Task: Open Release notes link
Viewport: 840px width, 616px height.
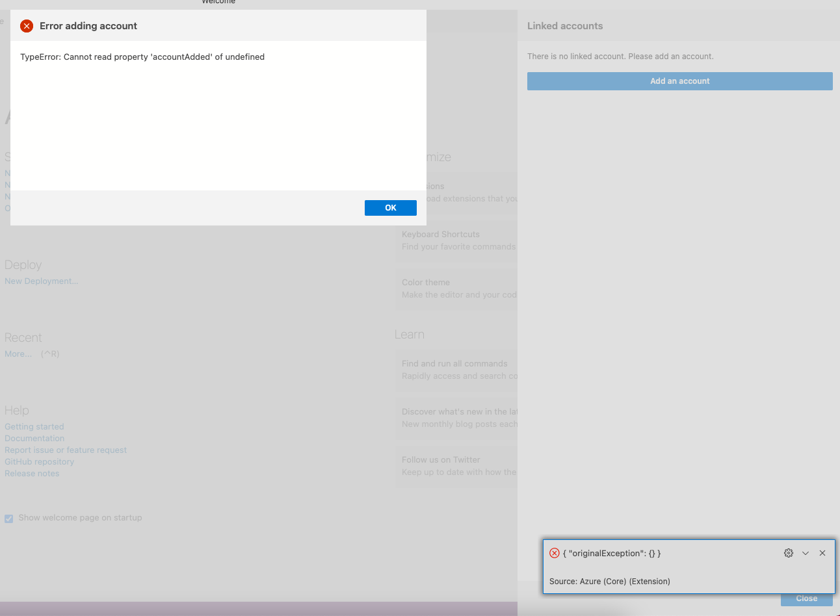Action: point(32,474)
